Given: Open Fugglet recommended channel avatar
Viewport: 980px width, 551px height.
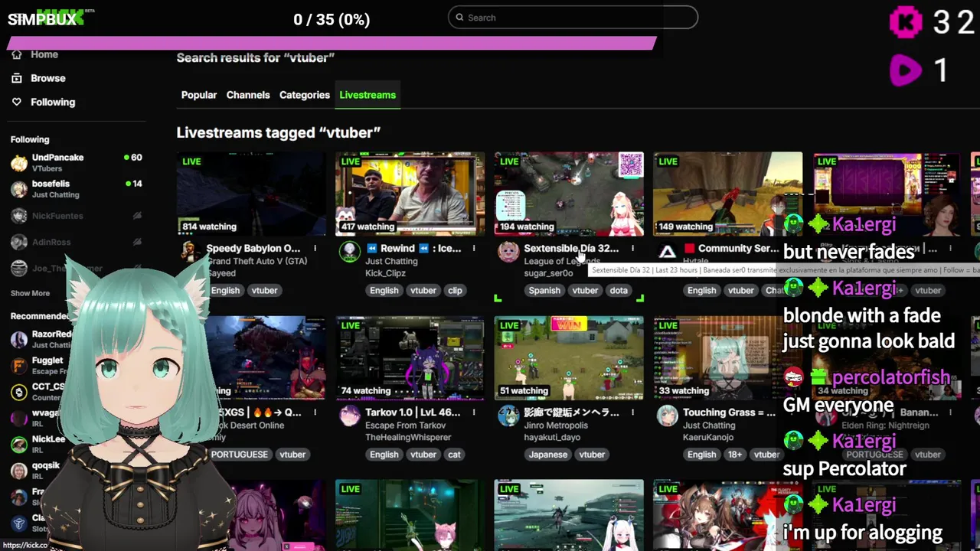Looking at the screenshot, I should (19, 366).
